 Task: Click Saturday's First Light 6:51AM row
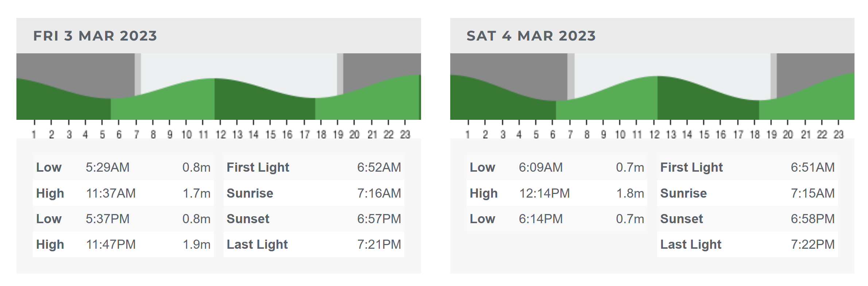748,167
